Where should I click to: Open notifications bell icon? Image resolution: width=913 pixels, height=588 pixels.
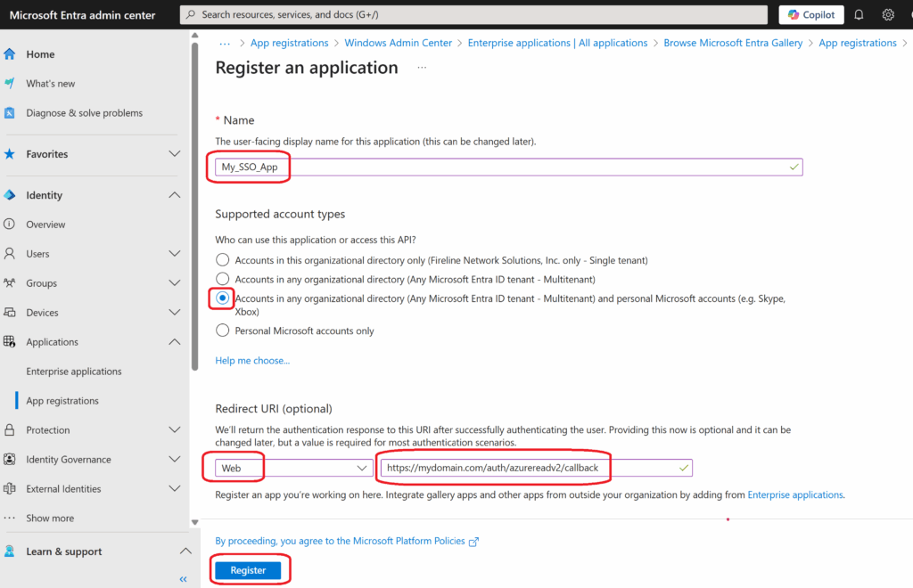[859, 14]
